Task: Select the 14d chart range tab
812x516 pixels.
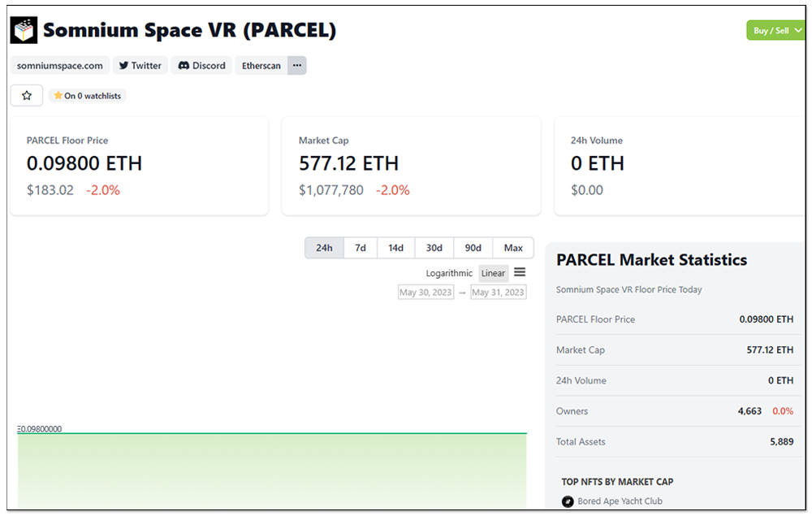Action: pyautogui.click(x=395, y=248)
